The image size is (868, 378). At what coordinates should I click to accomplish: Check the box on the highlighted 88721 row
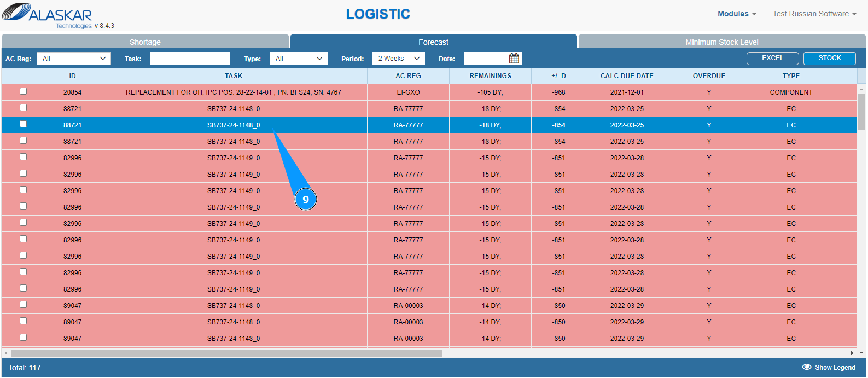click(23, 124)
